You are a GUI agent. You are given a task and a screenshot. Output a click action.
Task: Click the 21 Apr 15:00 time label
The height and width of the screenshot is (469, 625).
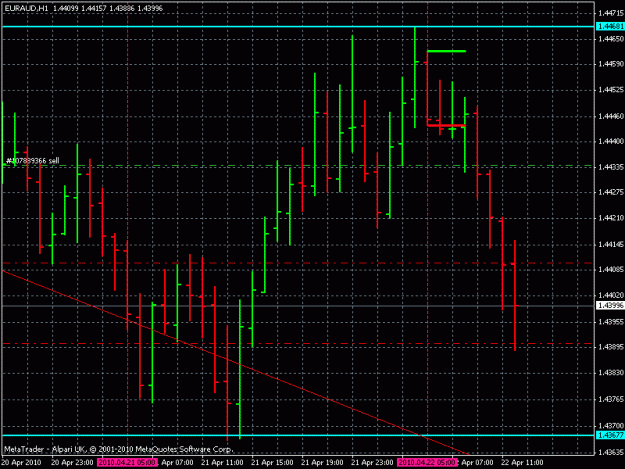pyautogui.click(x=272, y=462)
